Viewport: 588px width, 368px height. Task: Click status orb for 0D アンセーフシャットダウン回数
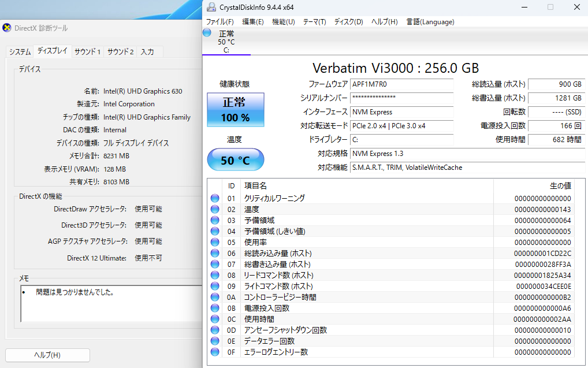point(215,330)
